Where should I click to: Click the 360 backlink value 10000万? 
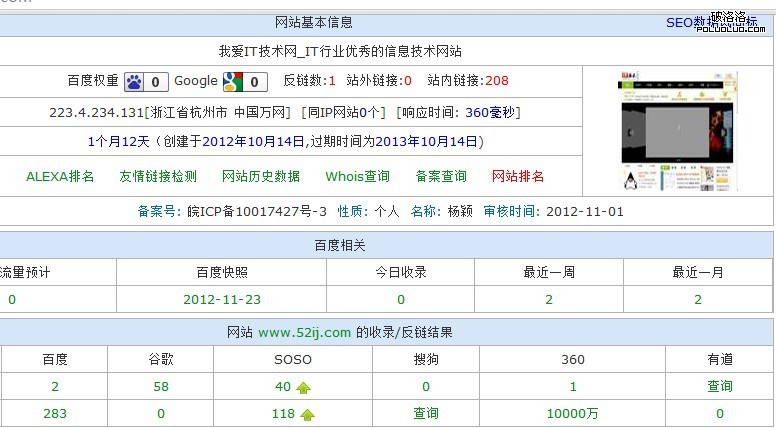573,414
